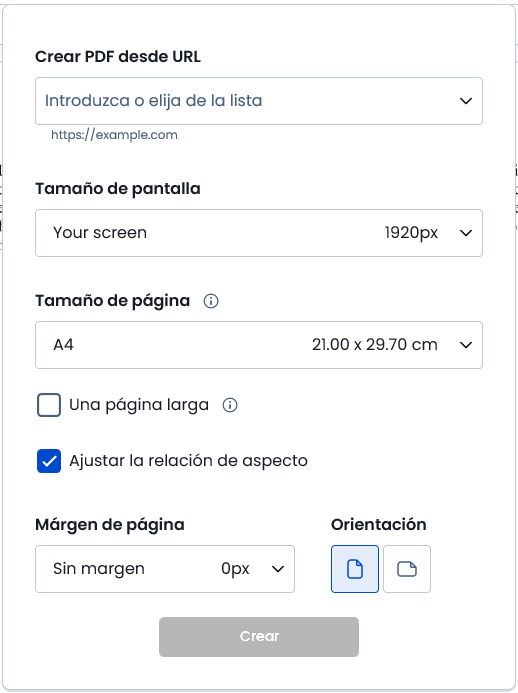
Task: Click the 21.00 x 29.70 cm size text
Action: tap(375, 345)
